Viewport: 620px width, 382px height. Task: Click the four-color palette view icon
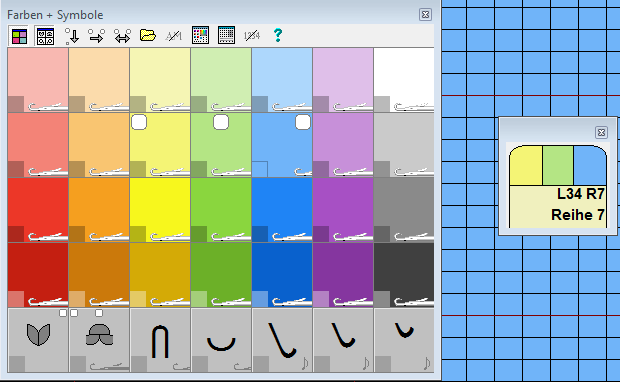pyautogui.click(x=19, y=36)
